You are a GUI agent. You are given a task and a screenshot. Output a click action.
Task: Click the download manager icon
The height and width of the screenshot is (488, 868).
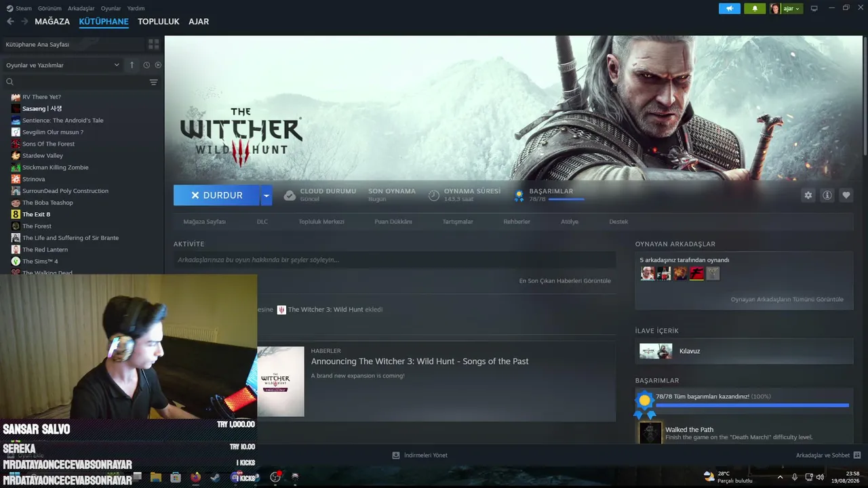(x=396, y=455)
